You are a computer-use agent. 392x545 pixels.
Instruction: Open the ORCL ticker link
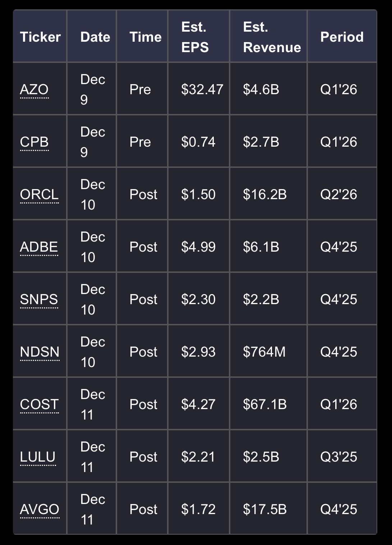pyautogui.click(x=40, y=194)
